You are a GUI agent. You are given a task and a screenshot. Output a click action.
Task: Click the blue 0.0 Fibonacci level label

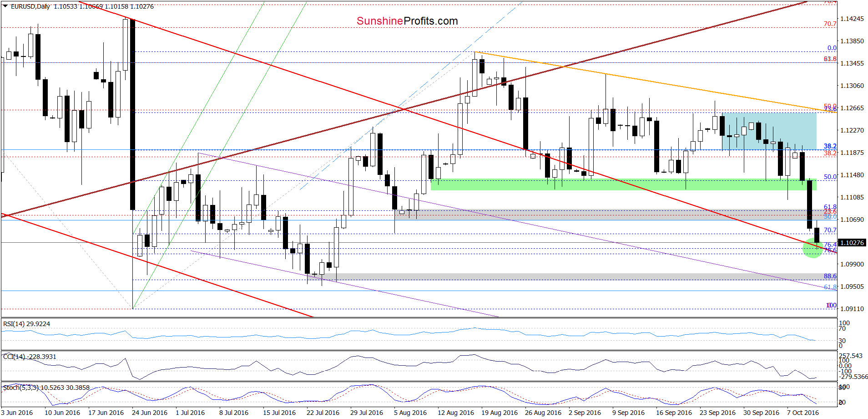pyautogui.click(x=832, y=48)
